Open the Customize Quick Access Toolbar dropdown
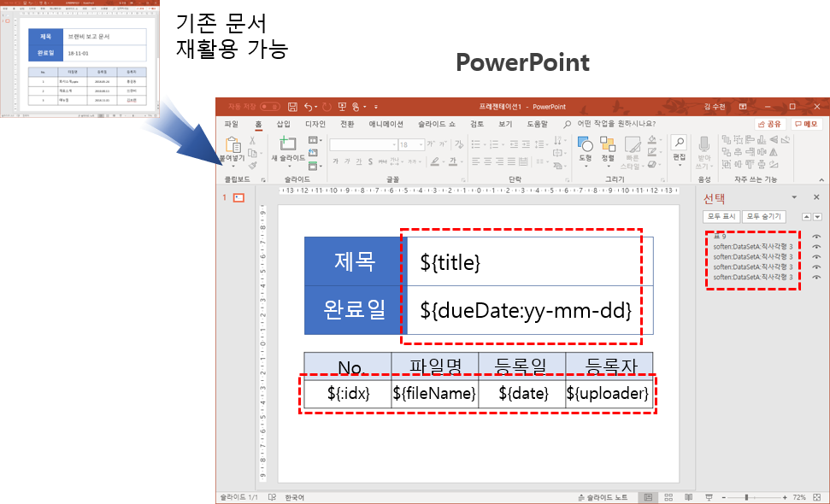Screen dimensions: 830x504 376,107
